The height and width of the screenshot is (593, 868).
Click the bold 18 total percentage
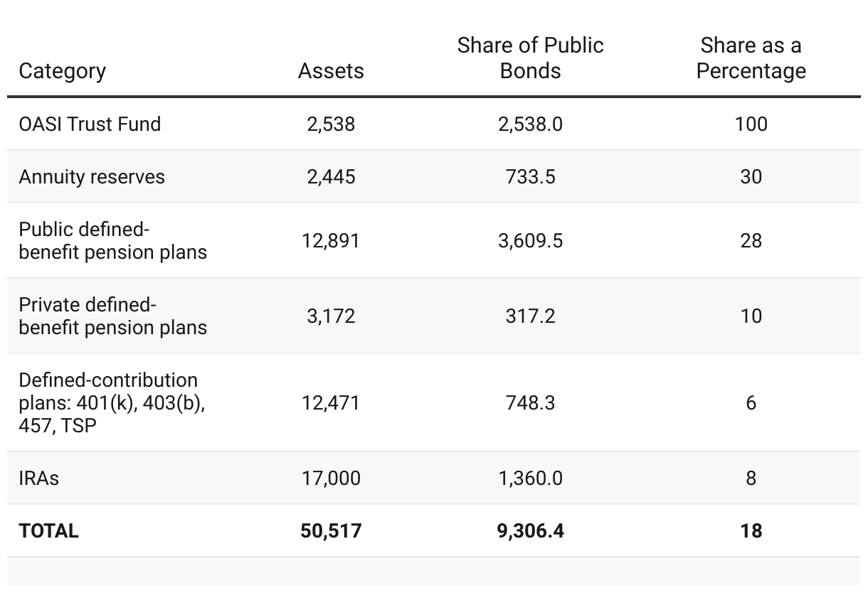751,531
